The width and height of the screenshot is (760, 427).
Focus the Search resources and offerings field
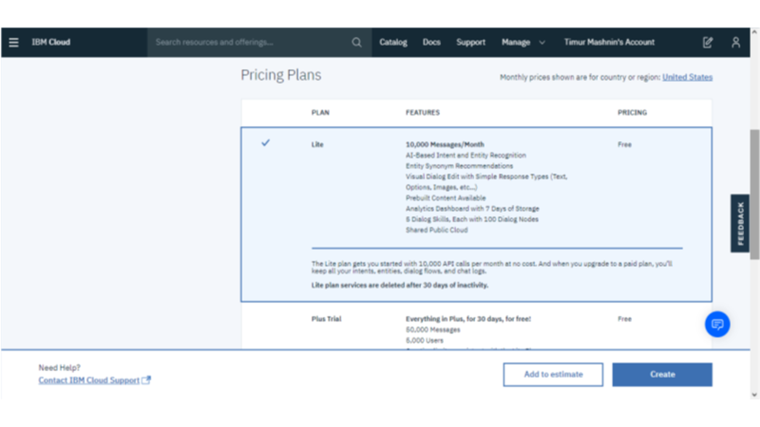pyautogui.click(x=250, y=43)
